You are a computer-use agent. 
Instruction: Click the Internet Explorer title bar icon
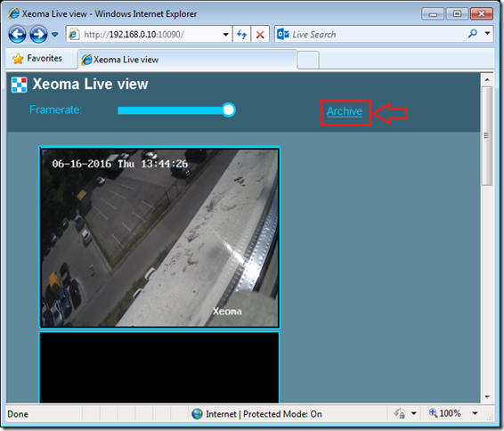pyautogui.click(x=14, y=13)
